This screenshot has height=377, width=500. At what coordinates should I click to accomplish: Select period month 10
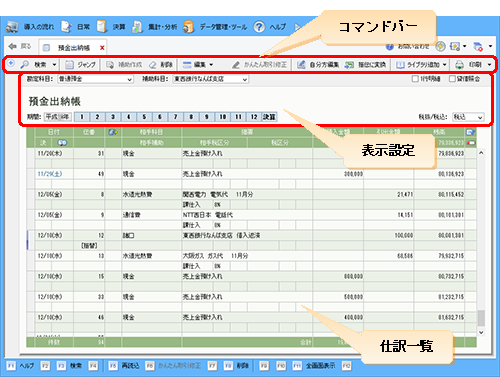[x=222, y=117]
